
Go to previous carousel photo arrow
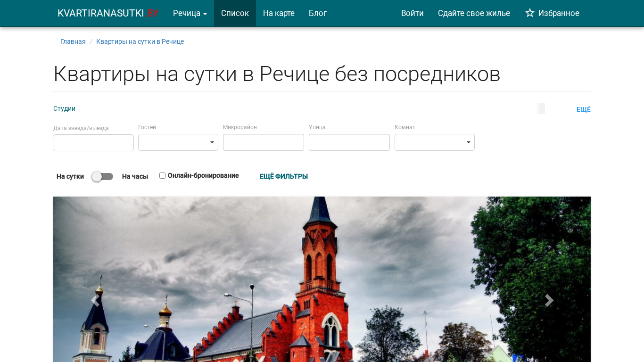(x=95, y=300)
